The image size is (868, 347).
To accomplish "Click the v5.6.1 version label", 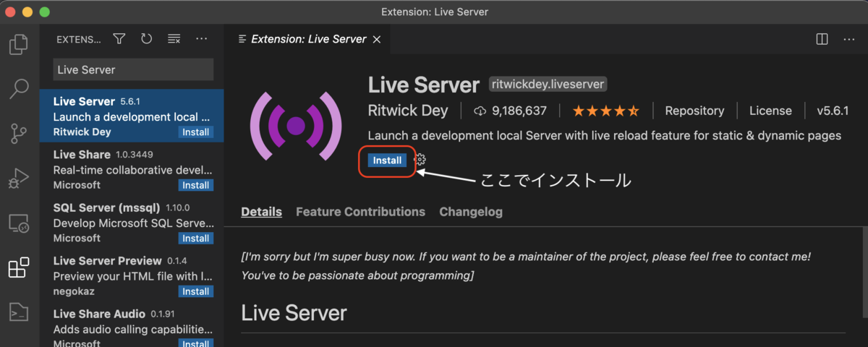I will pyautogui.click(x=833, y=111).
